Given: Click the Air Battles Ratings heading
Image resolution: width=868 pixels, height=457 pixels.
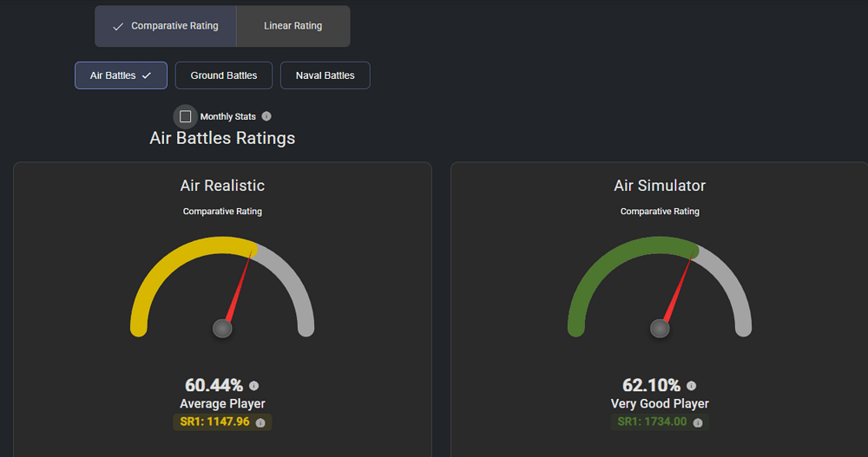Looking at the screenshot, I should (222, 138).
